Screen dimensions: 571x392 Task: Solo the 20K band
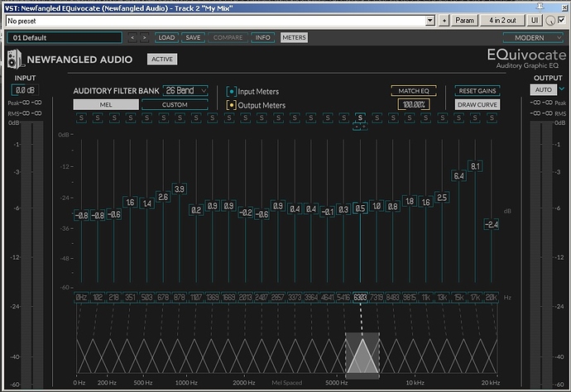(x=492, y=118)
